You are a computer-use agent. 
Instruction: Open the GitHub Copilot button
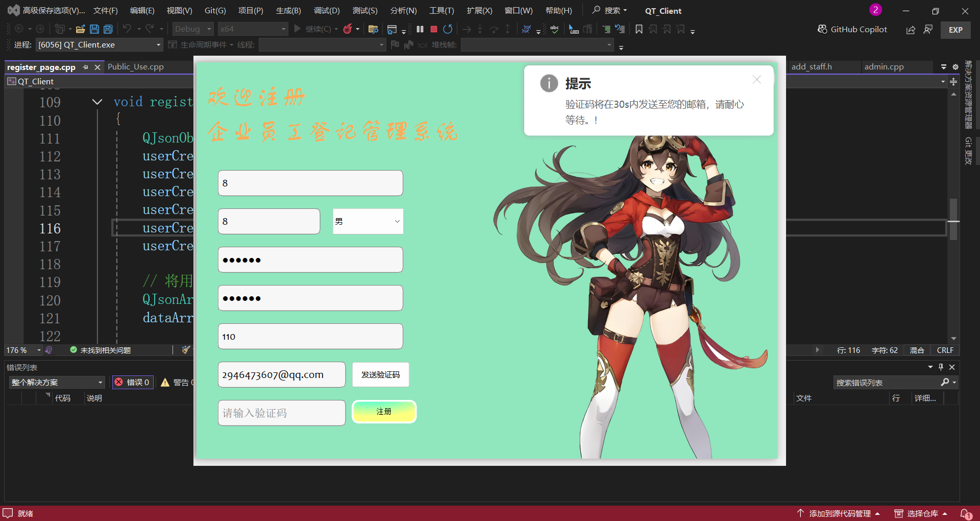point(852,29)
